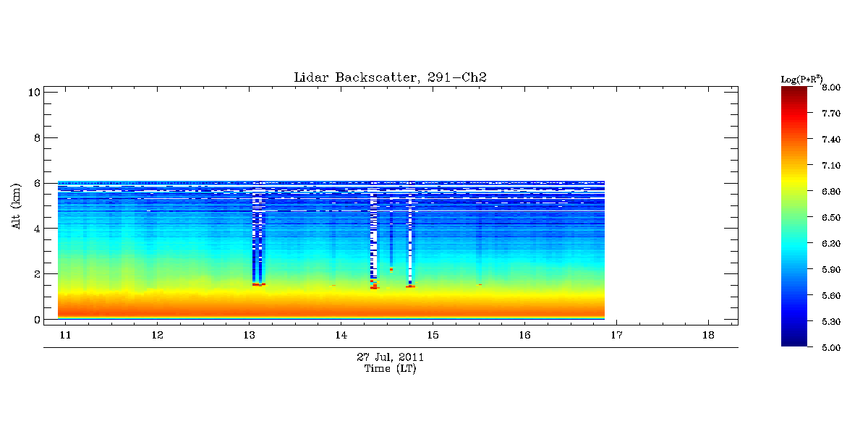868x434 pixels.
Task: Click the colorbar value 7.40
Action: point(831,140)
